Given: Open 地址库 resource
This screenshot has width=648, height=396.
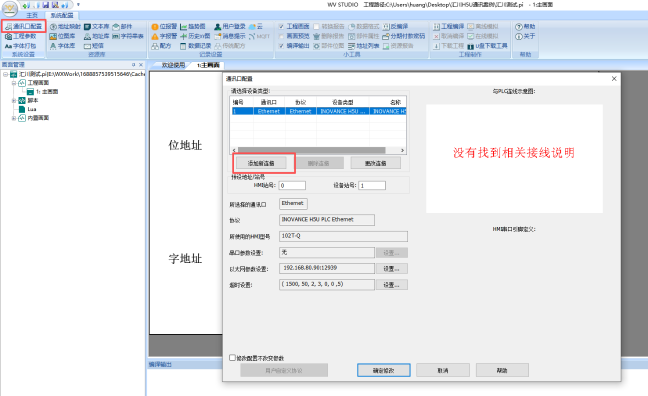Looking at the screenshot, I should point(97,36).
